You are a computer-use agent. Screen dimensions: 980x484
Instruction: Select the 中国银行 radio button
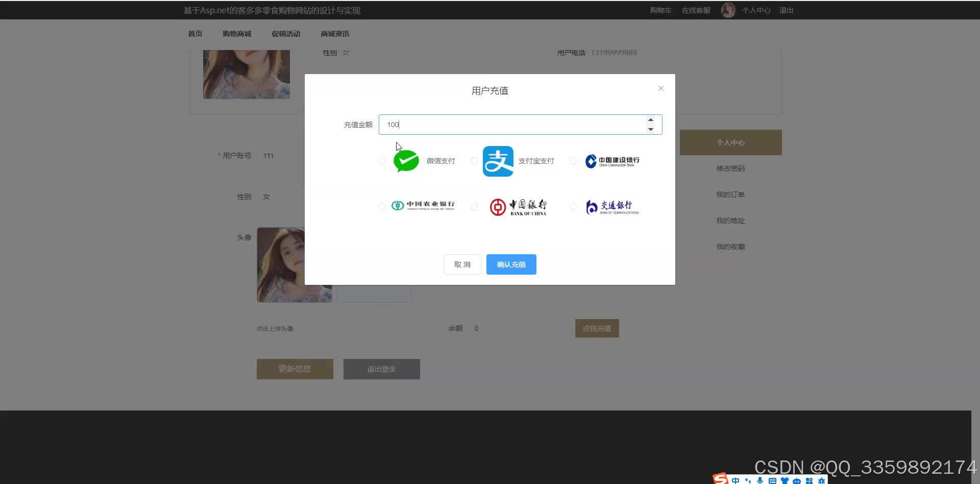[x=474, y=206]
